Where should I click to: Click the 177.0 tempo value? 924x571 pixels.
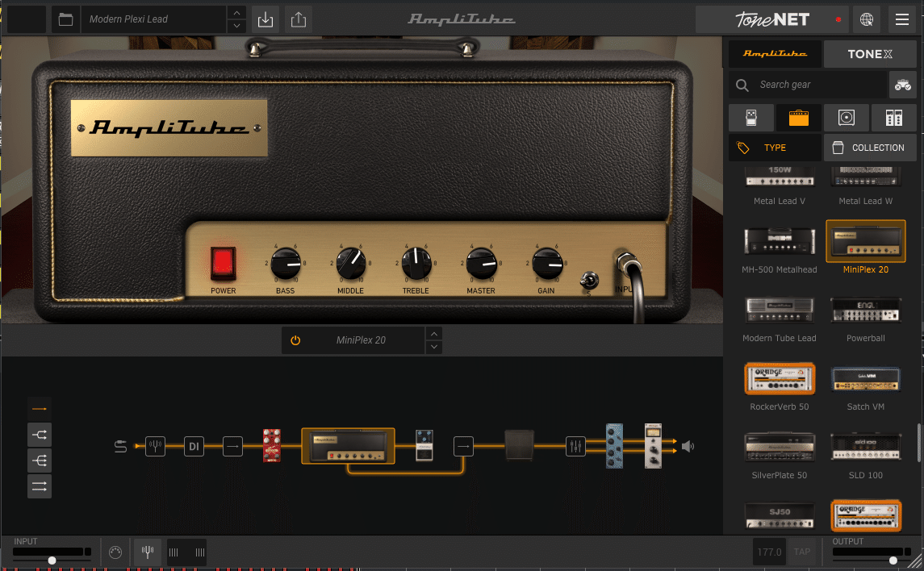tap(769, 552)
